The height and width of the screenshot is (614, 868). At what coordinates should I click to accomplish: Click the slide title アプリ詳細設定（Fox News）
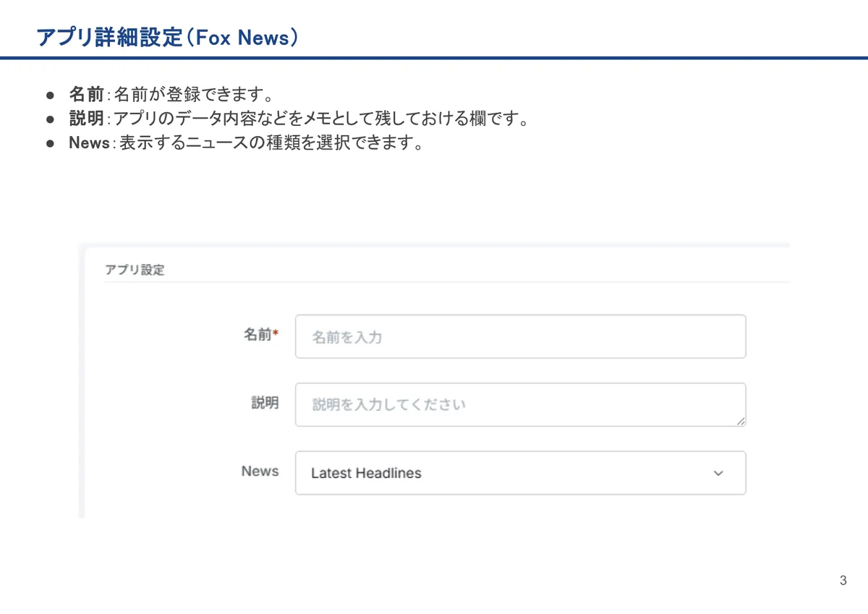pyautogui.click(x=167, y=38)
